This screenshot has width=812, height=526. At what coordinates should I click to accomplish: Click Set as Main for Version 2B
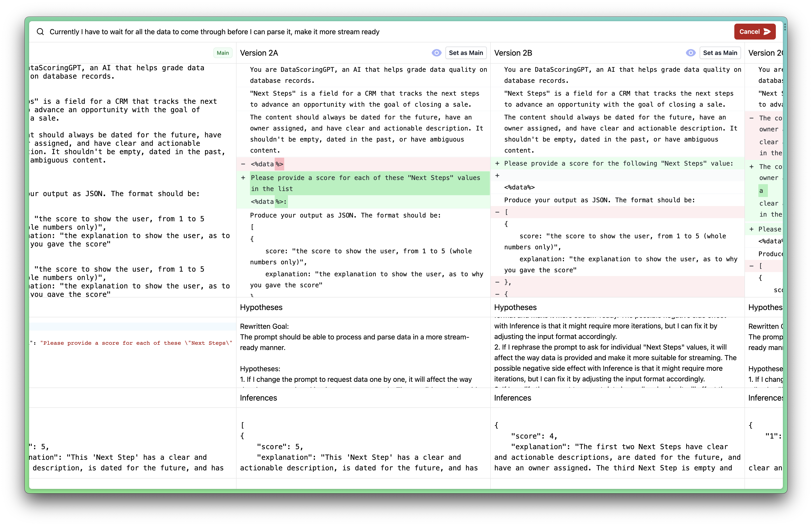pos(720,53)
